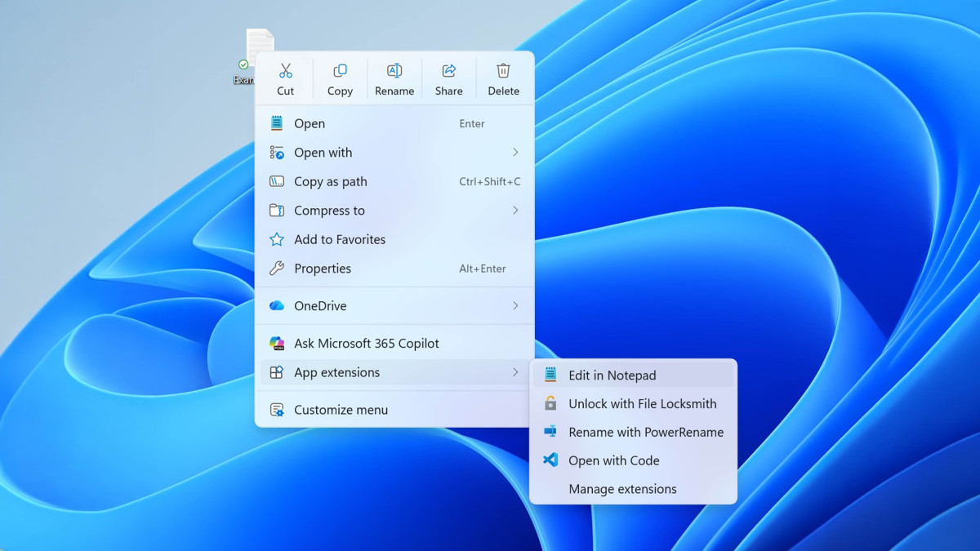980x551 pixels.
Task: Click the Ask Microsoft 365 Copilot icon
Action: point(277,343)
